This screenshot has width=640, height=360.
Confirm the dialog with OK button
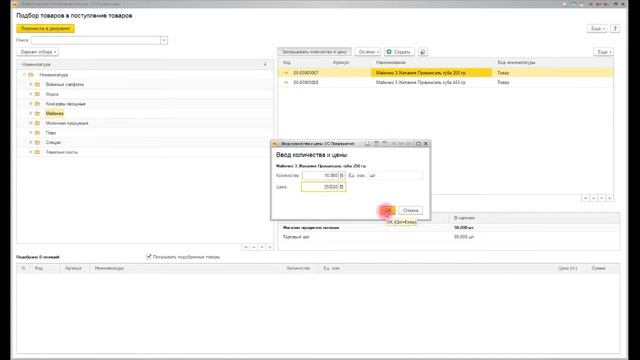pos(388,211)
